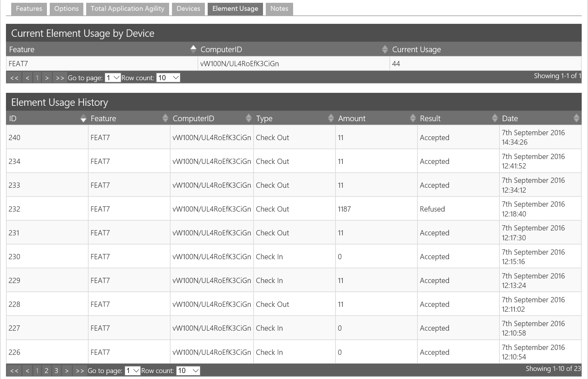Go to first page in Current Usage pager

14,78
